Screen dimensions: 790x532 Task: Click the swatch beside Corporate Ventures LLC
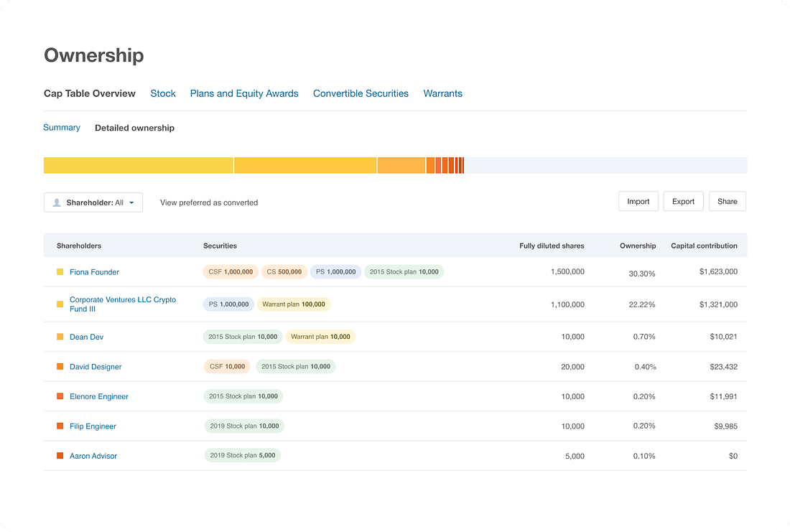tap(60, 304)
